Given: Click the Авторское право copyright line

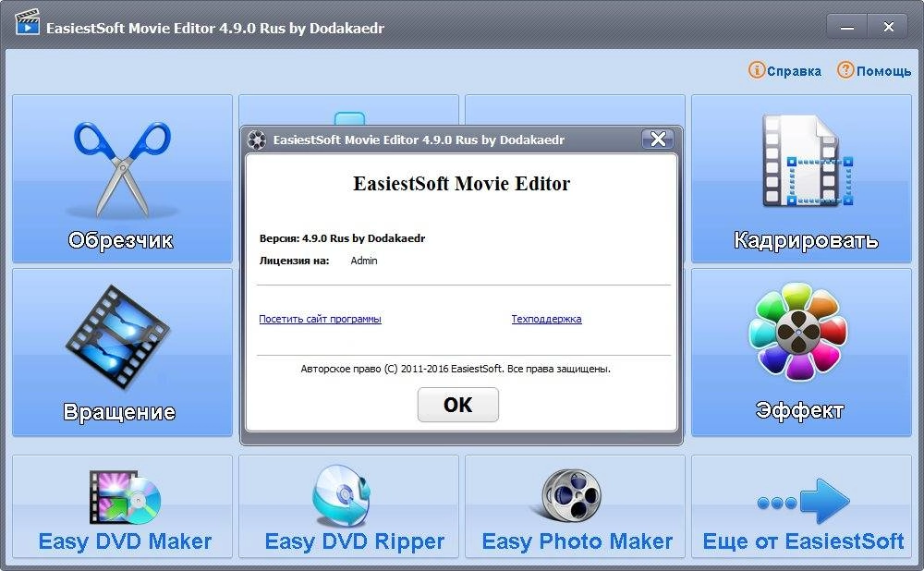Looking at the screenshot, I should 456,369.
